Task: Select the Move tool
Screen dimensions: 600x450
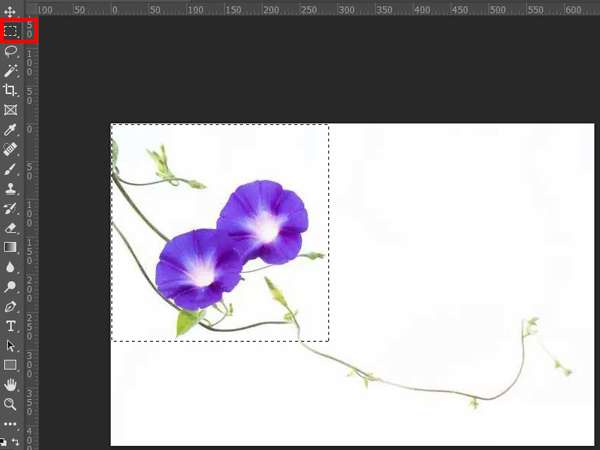Action: pos(11,11)
